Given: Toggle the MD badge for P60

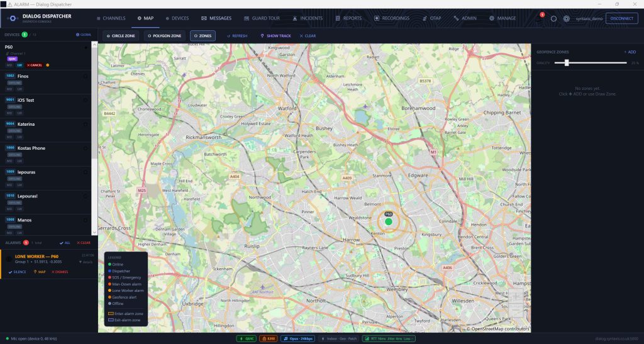Looking at the screenshot, I should point(9,65).
